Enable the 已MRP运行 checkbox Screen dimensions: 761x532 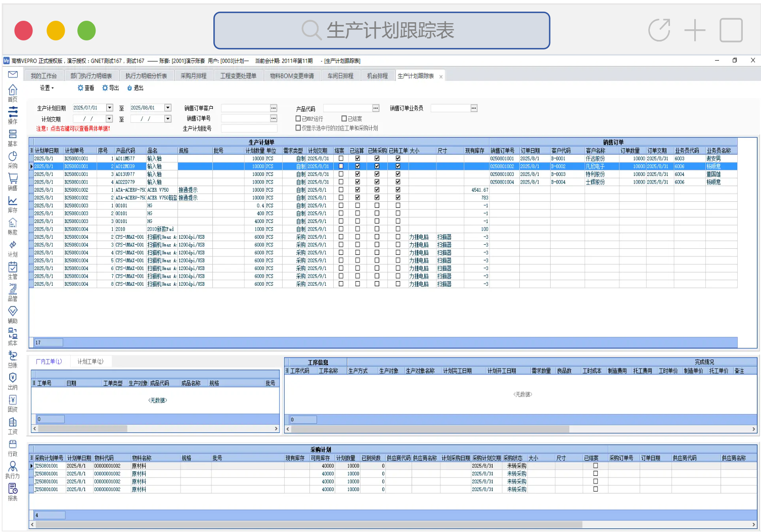[298, 119]
